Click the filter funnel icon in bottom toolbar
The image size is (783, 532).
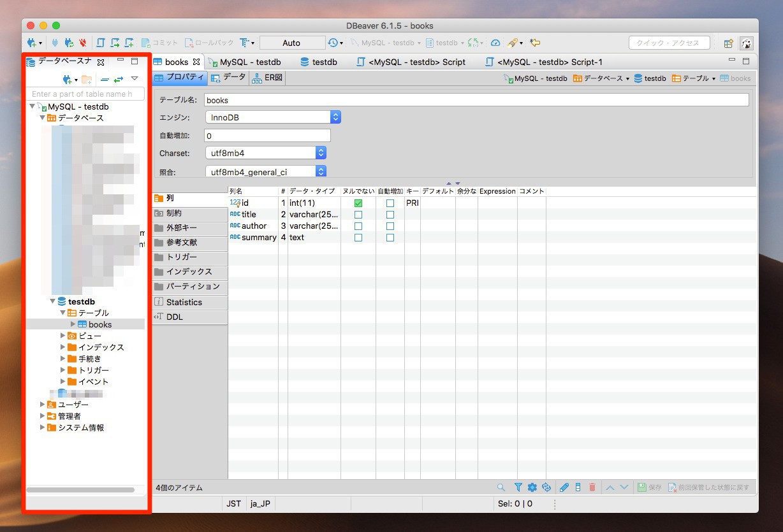(x=518, y=487)
